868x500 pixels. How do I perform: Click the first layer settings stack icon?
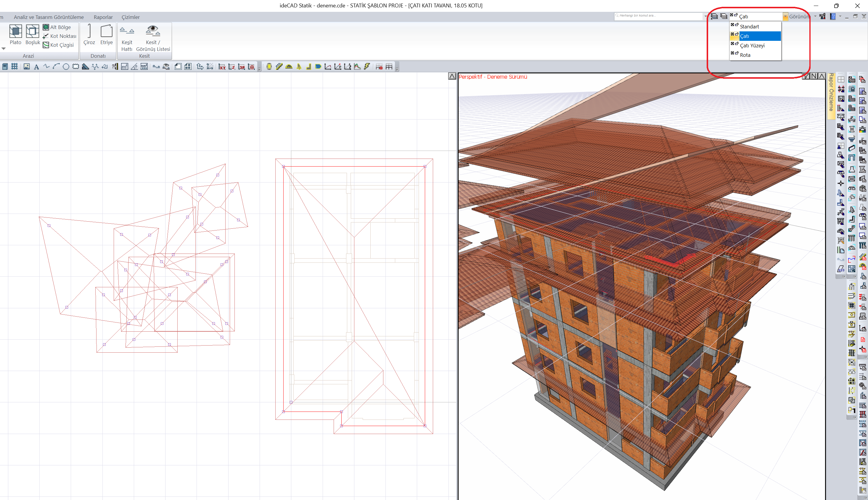pyautogui.click(x=714, y=17)
